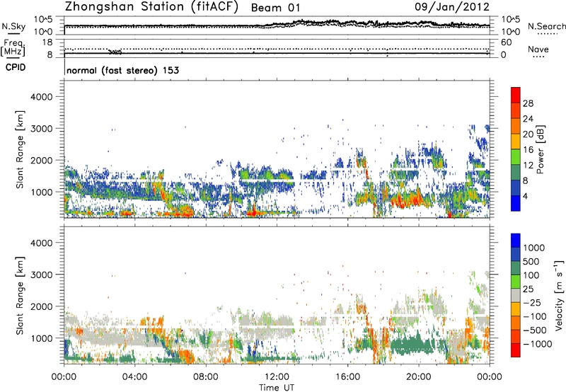Click the frequency disturbance near 03:00 UT
Image resolution: width=566 pixels, height=392 pixels.
click(115, 52)
